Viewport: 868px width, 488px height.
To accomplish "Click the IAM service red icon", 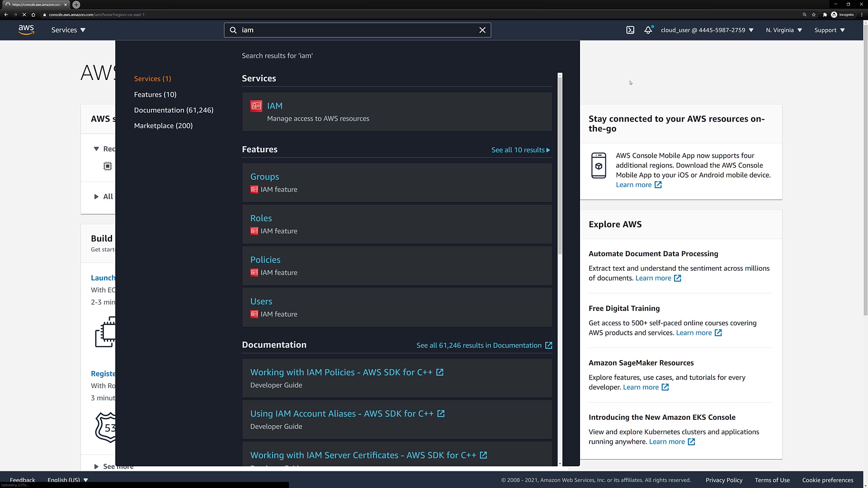I will (x=256, y=106).
